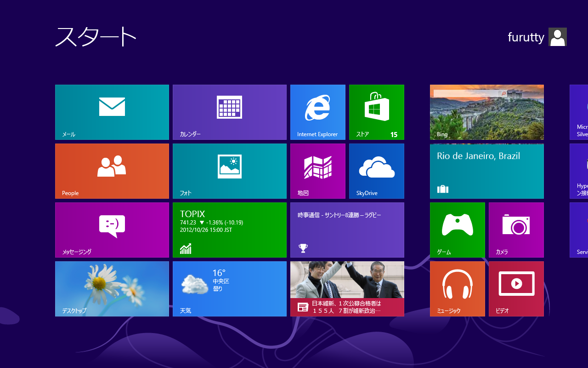
Task: Open the sports news tile with trophy
Action: [347, 230]
